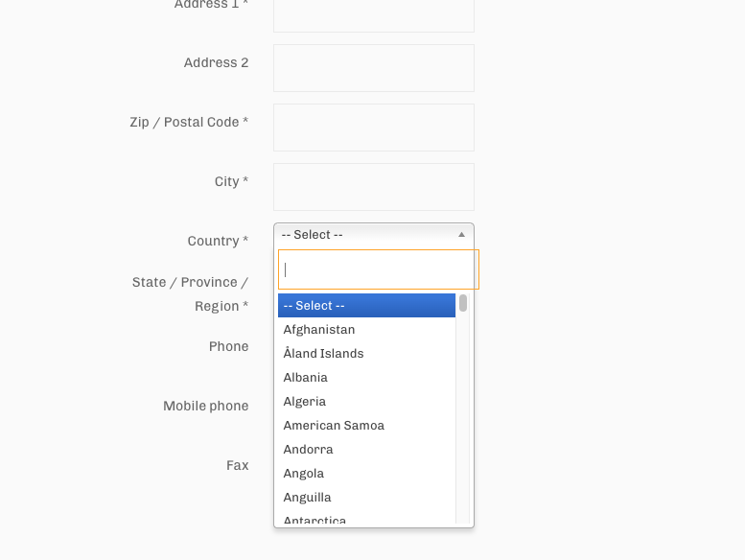Click the City text field
745x560 pixels.
pos(374,187)
